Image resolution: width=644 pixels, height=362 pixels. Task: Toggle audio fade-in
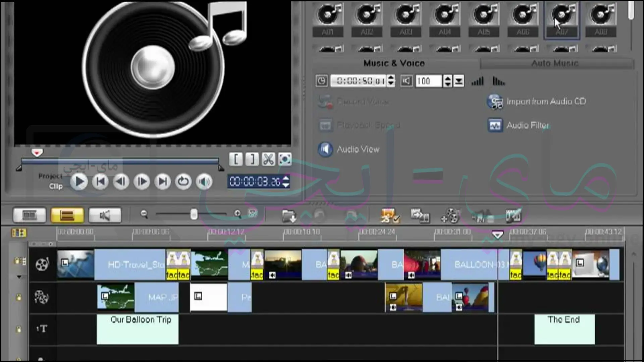(477, 81)
